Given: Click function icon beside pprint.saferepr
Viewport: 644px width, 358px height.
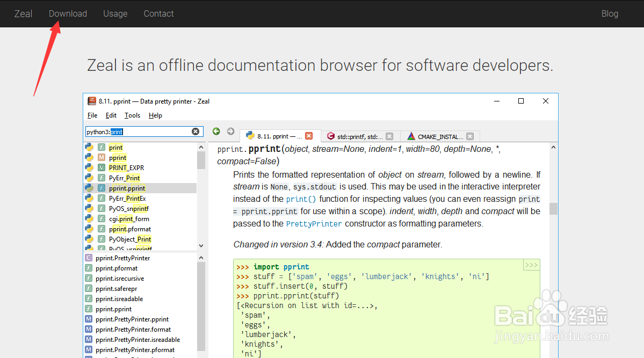Looking at the screenshot, I should [88, 289].
